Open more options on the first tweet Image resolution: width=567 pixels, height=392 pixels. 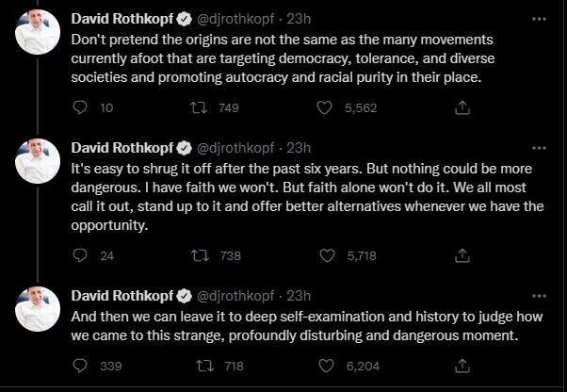[538, 19]
